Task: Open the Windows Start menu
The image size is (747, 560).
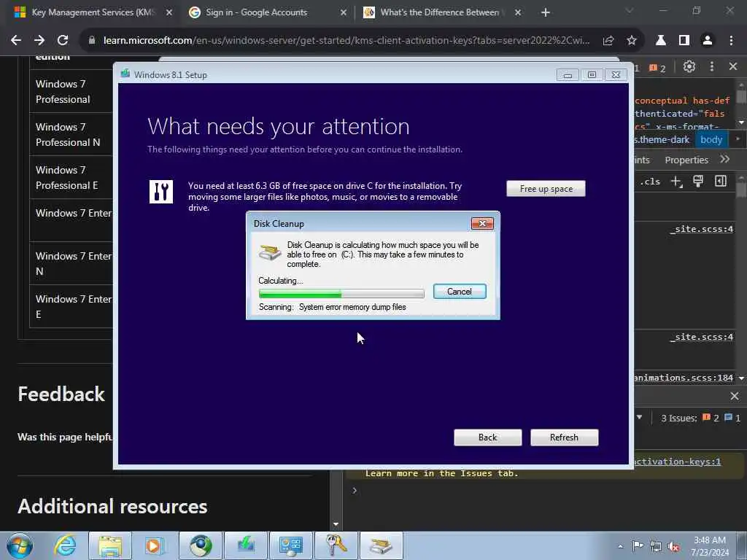Action: coord(20,545)
